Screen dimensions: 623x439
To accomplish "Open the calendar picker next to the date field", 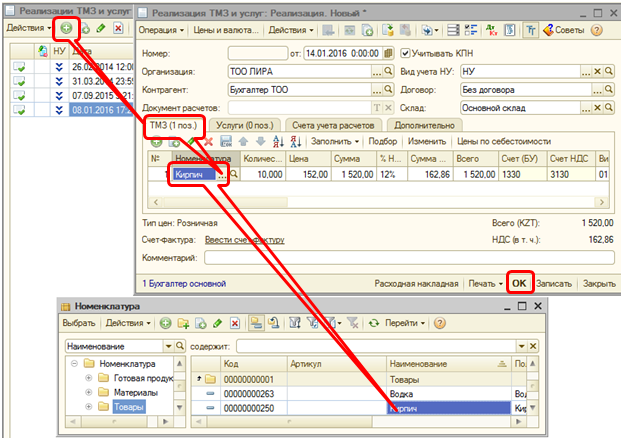I will (x=388, y=53).
